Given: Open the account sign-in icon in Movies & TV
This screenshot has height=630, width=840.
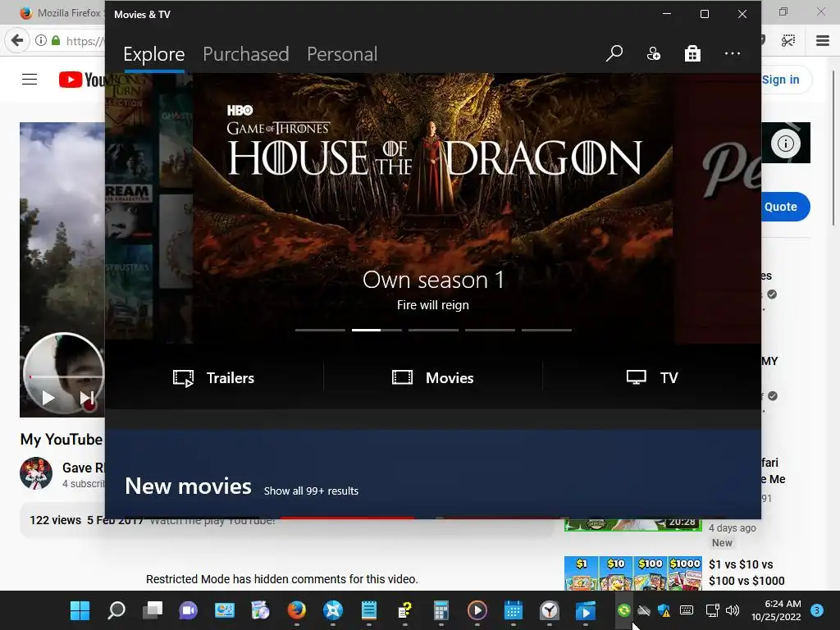Looking at the screenshot, I should pos(654,53).
